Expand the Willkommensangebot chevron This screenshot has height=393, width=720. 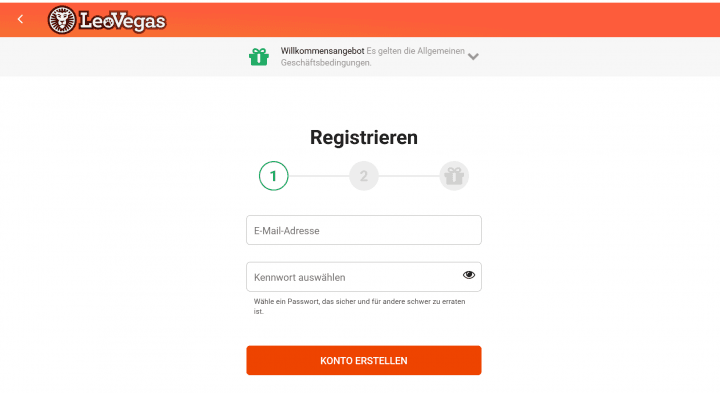click(x=473, y=56)
